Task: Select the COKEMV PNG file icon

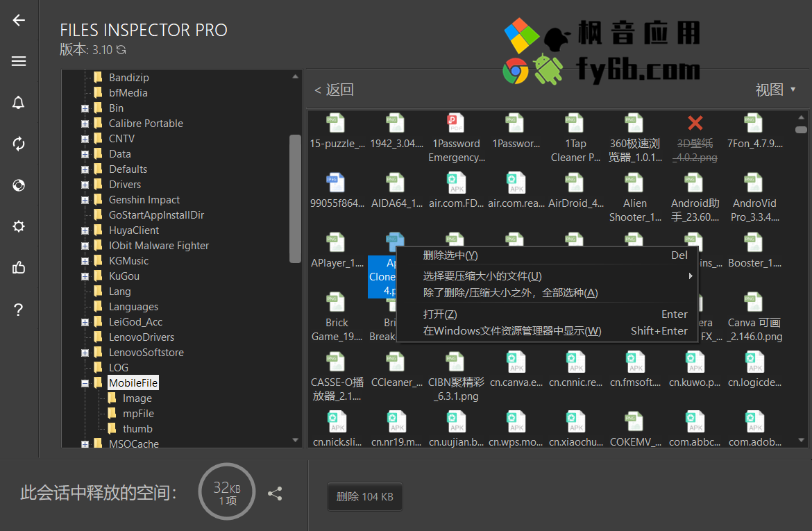Action: tap(635, 422)
